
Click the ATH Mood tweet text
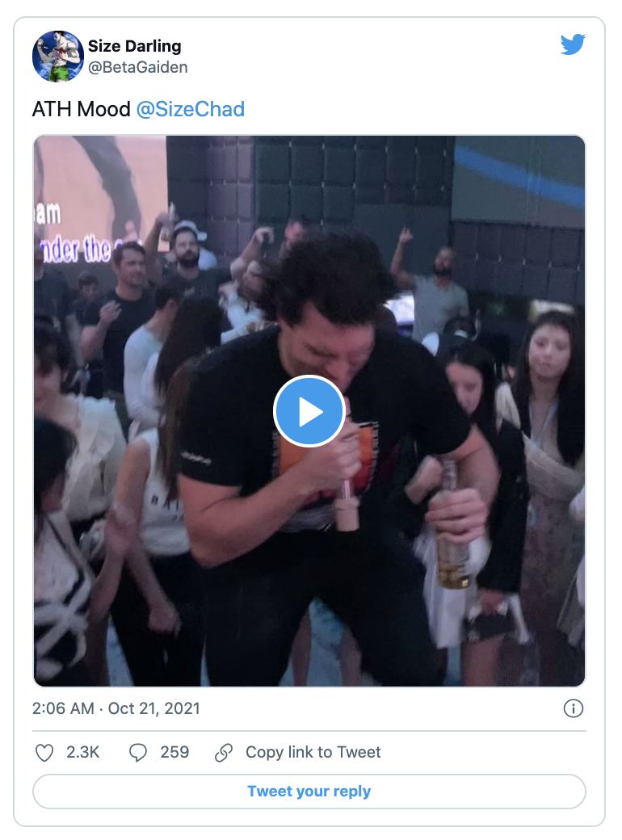(81, 109)
